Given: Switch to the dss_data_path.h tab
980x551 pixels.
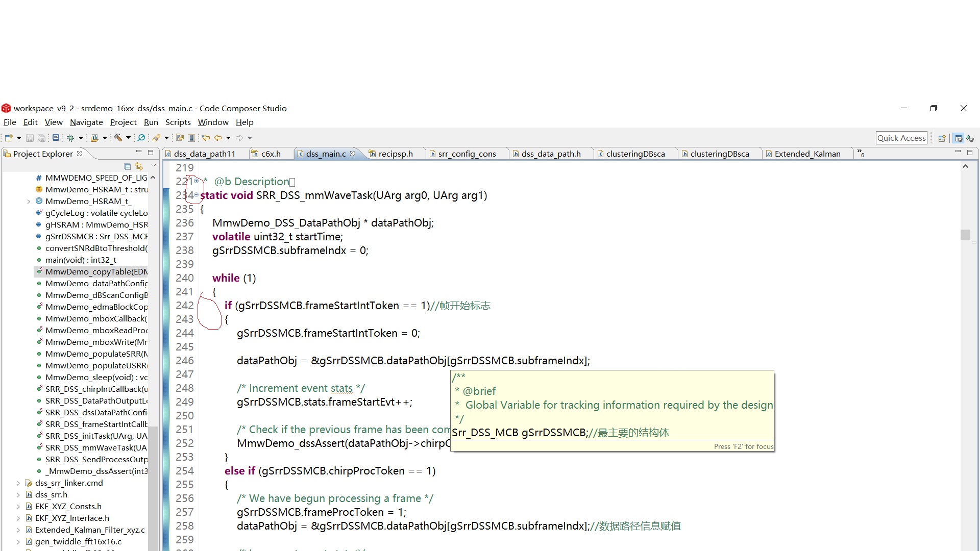Looking at the screenshot, I should [x=550, y=154].
